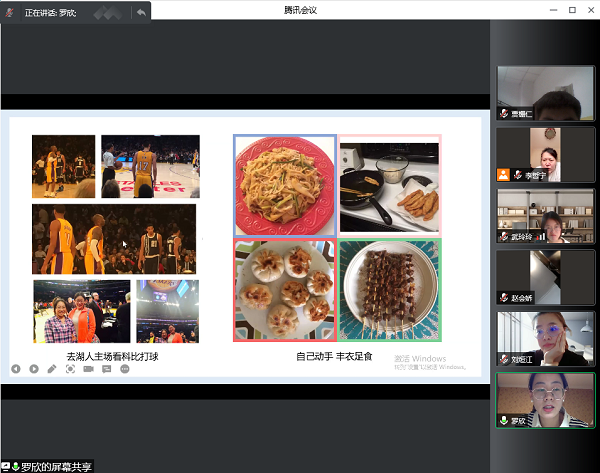The height and width of the screenshot is (473, 600).
Task: Advance to next slide using right arrow
Action: point(34,368)
